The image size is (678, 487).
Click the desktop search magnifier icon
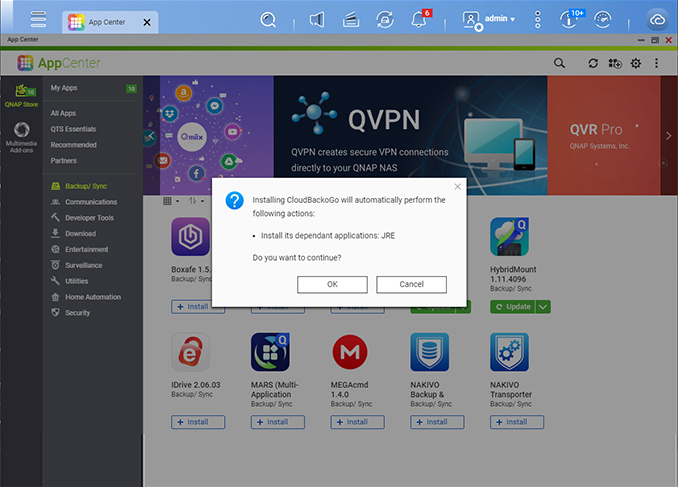pos(268,19)
